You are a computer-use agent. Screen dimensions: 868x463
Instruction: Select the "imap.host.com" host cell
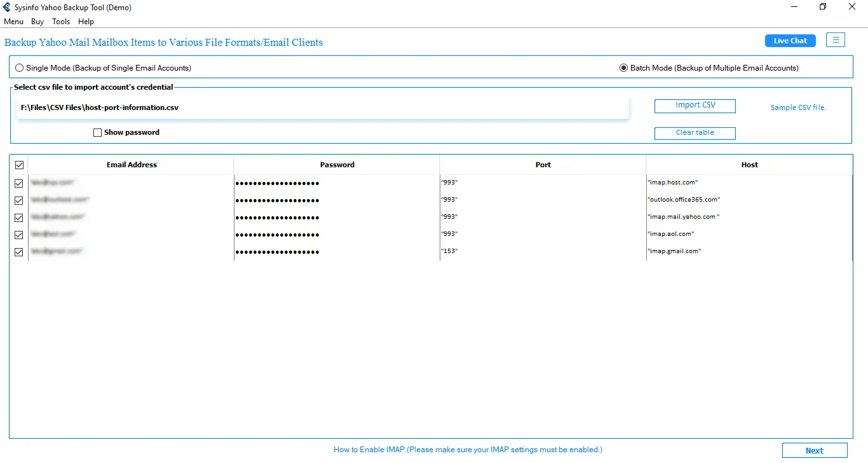750,183
